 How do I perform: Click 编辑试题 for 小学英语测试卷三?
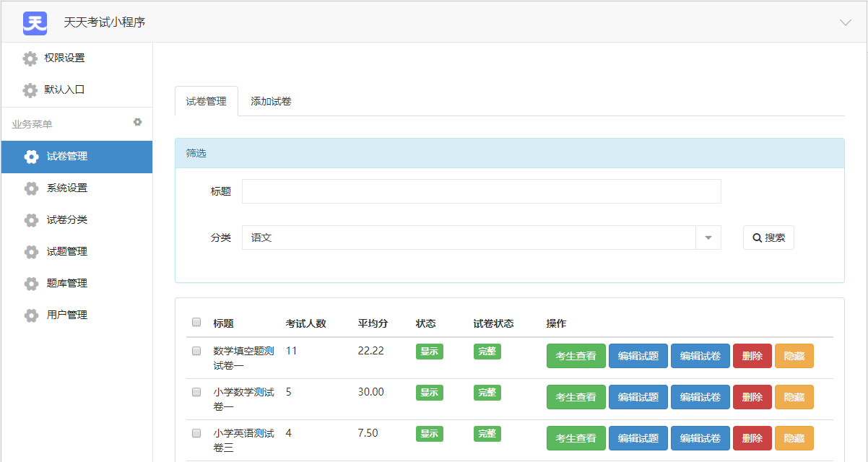point(638,438)
